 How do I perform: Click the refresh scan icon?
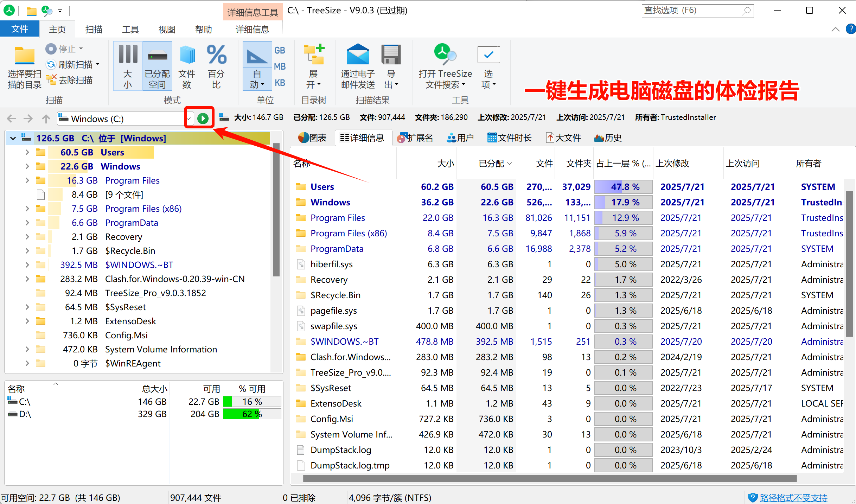click(x=51, y=64)
